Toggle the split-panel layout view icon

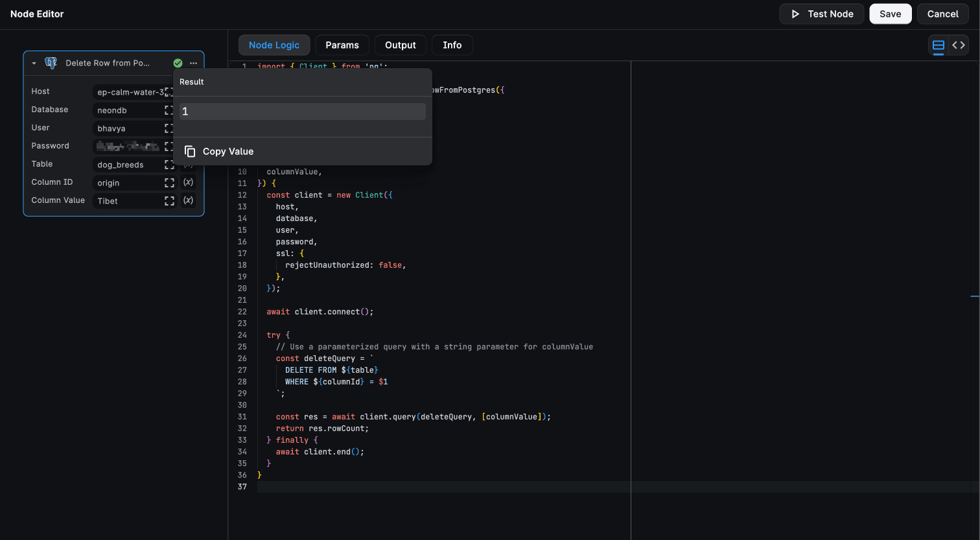tap(938, 45)
